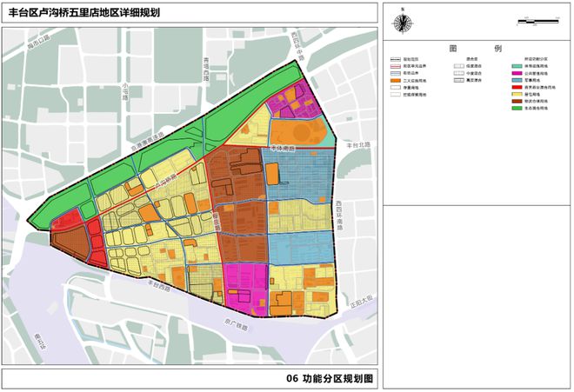Click the 西四环南路 road label
Screen dimensions: 574x392
[338, 216]
